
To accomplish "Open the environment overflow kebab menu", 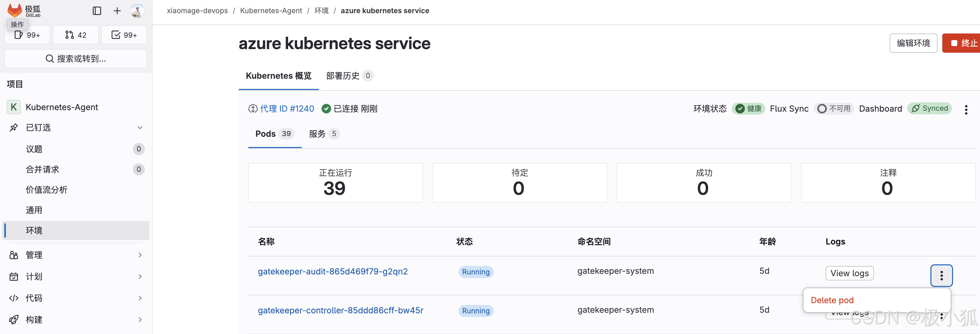I will 966,110.
